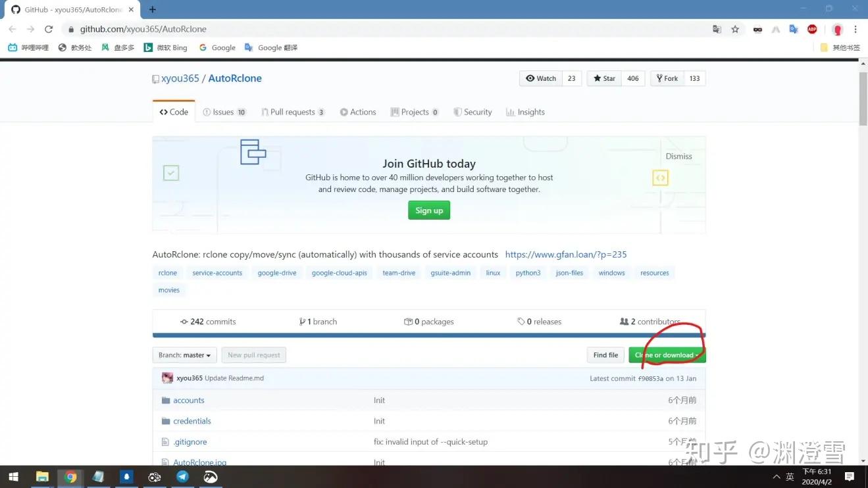The width and height of the screenshot is (868, 488).
Task: View the 0 packages link
Action: tap(429, 322)
